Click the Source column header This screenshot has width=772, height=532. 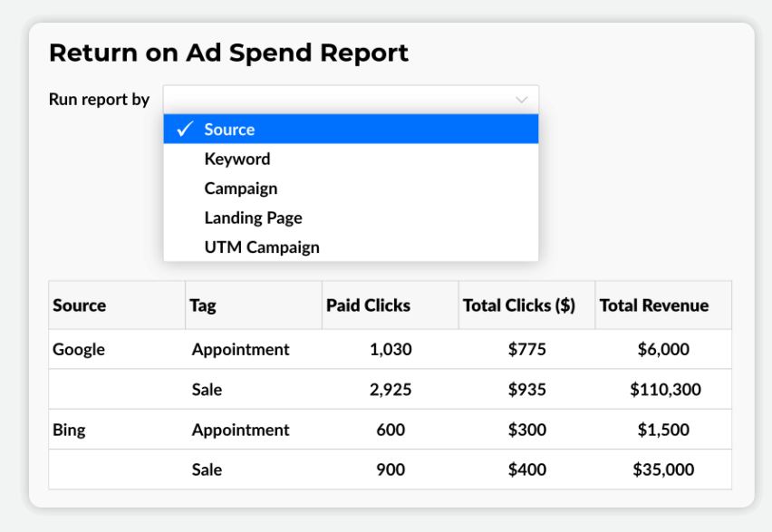click(80, 305)
